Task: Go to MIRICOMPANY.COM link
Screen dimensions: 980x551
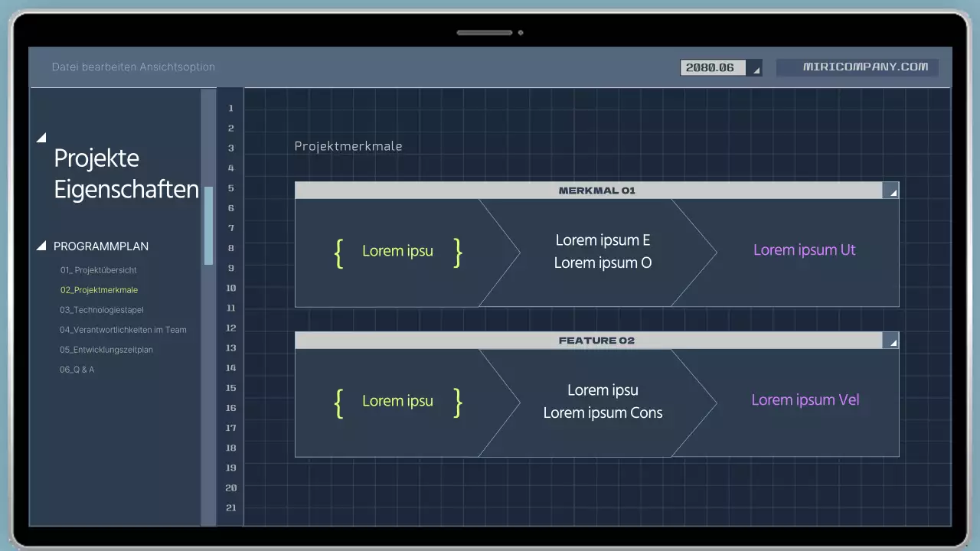Action: point(865,67)
